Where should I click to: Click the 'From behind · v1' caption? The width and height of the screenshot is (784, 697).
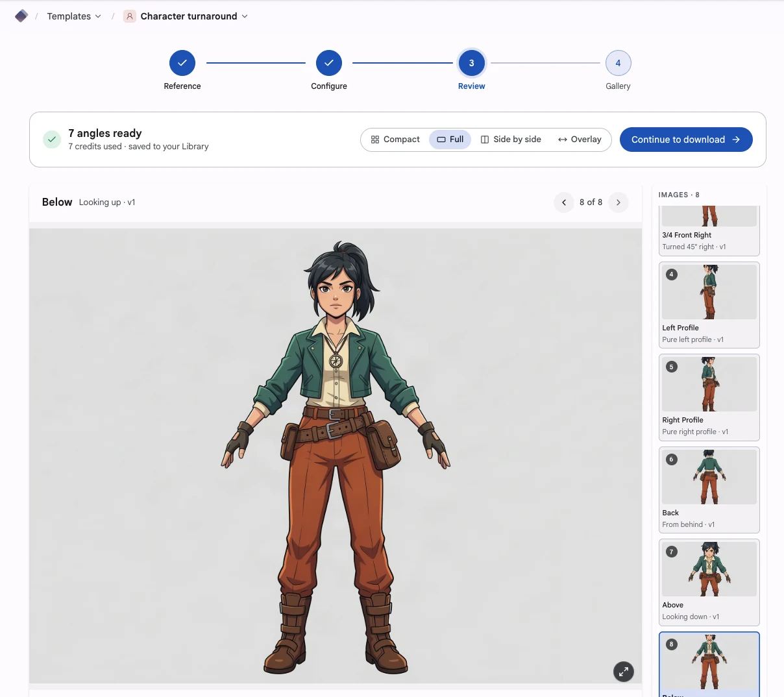coord(688,525)
